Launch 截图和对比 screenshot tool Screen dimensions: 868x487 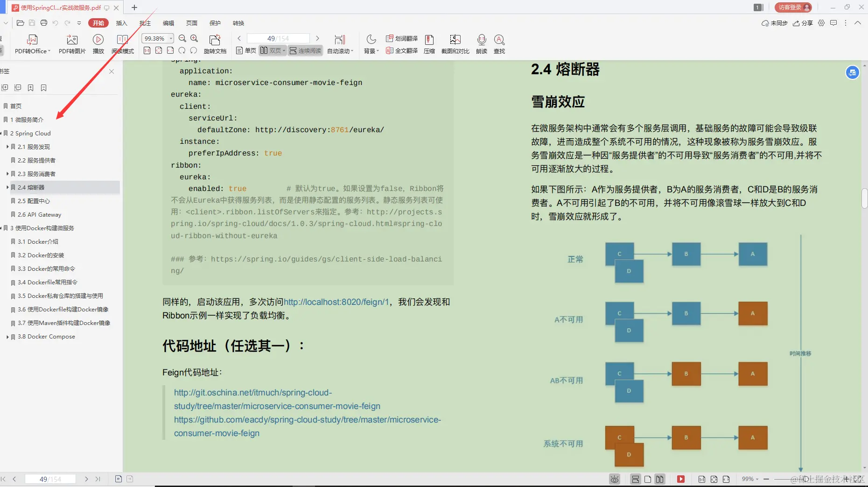pyautogui.click(x=455, y=43)
